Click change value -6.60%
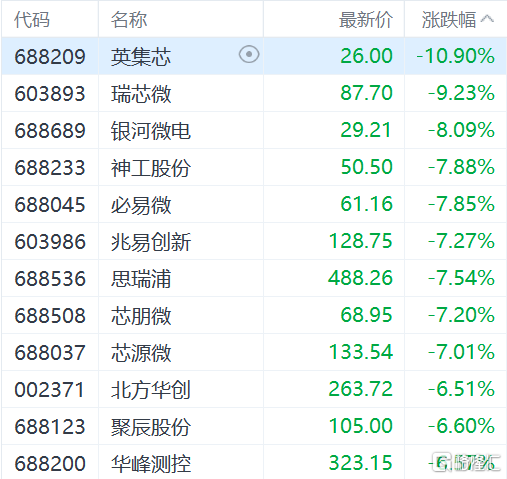The height and width of the screenshot is (479, 507). [461, 426]
